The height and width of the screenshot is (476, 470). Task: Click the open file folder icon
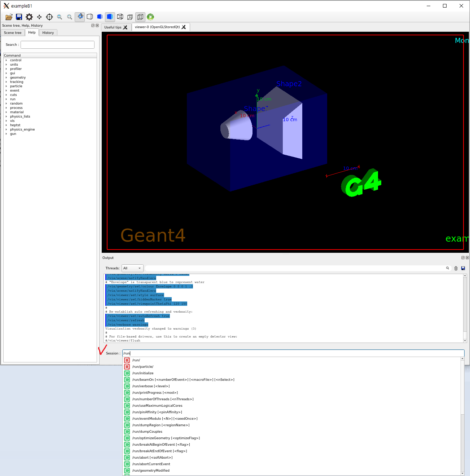(9, 17)
